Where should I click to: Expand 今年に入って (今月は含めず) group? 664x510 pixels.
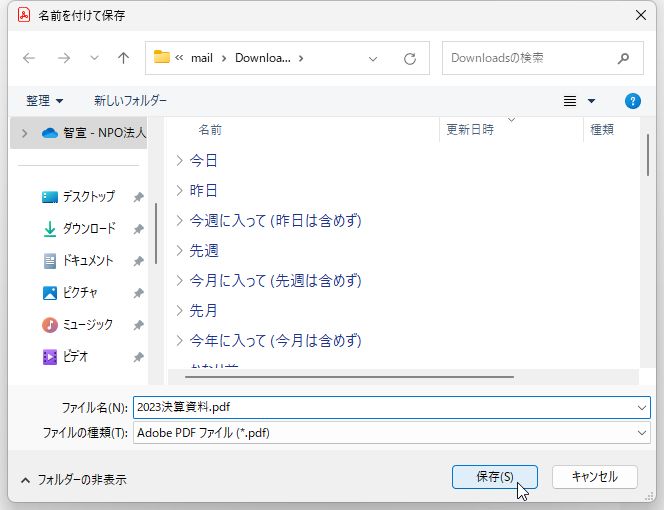(180, 341)
